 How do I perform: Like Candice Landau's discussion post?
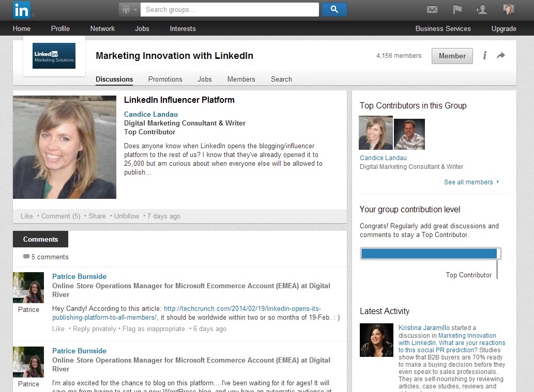coord(27,216)
